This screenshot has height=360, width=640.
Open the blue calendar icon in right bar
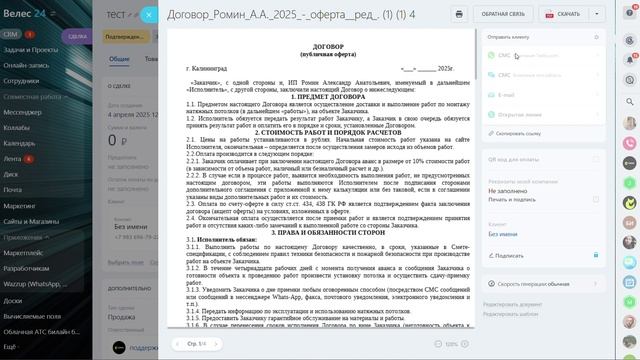(x=629, y=282)
